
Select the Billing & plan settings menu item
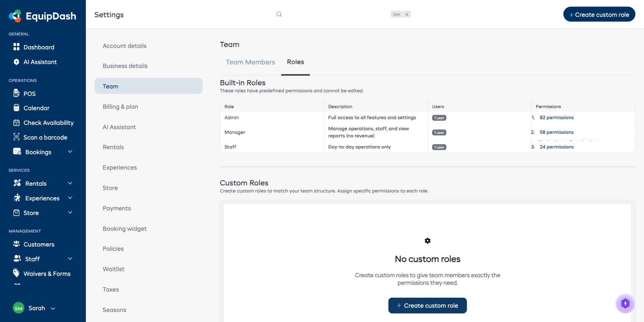tap(120, 106)
